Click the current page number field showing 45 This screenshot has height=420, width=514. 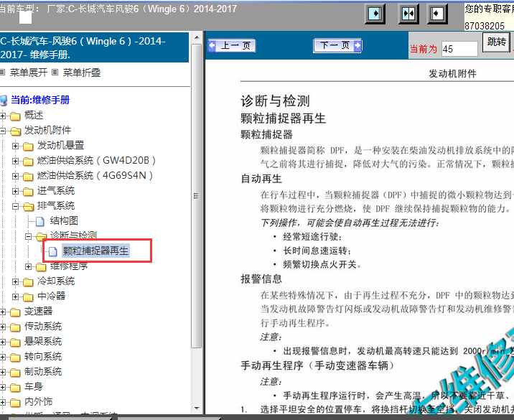(459, 49)
